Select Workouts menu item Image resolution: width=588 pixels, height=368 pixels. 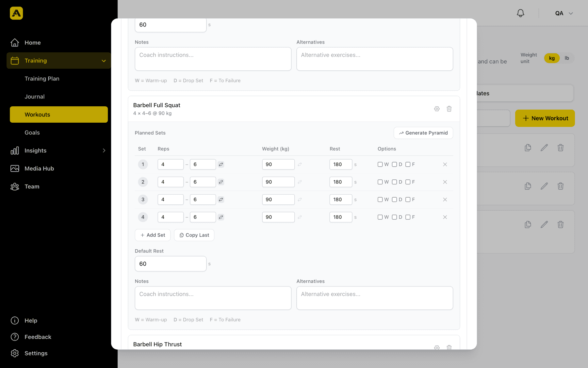(59, 114)
